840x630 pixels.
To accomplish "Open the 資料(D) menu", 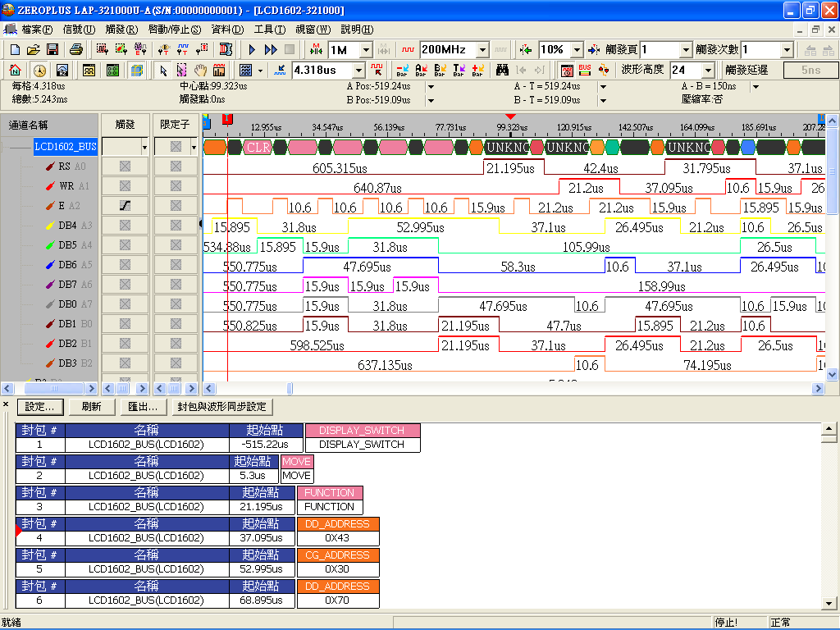I will click(227, 30).
